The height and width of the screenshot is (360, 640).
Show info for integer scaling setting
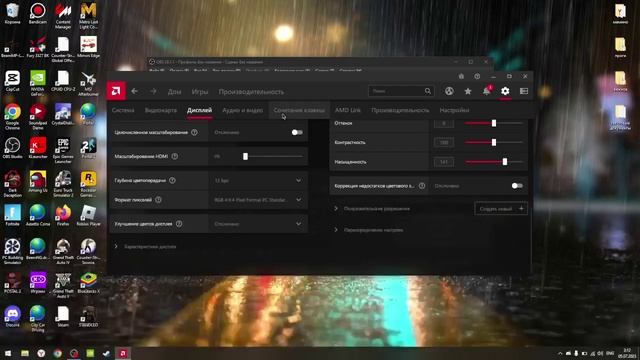tap(194, 132)
